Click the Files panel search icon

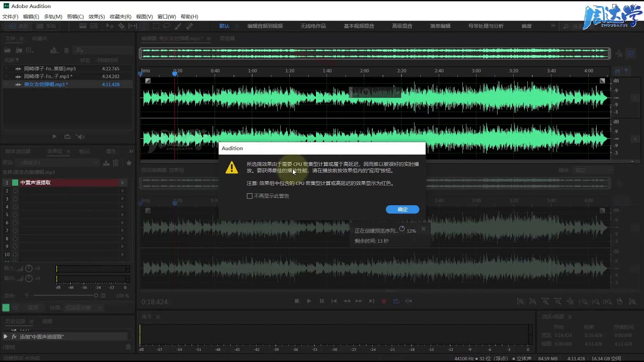(x=78, y=50)
